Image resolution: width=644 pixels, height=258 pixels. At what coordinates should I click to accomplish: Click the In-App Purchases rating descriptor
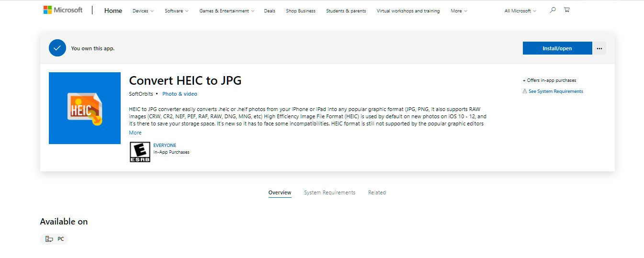[x=171, y=152]
